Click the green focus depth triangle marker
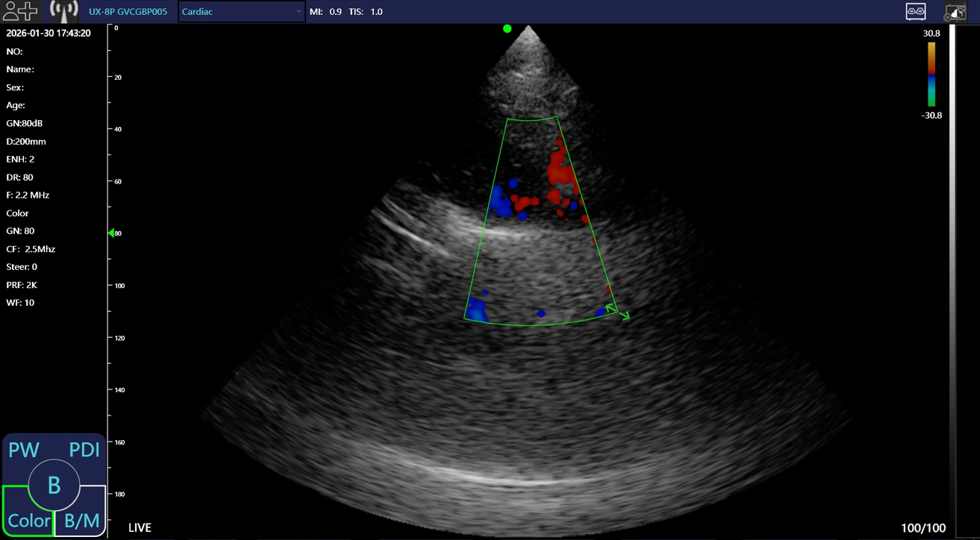 pos(111,233)
